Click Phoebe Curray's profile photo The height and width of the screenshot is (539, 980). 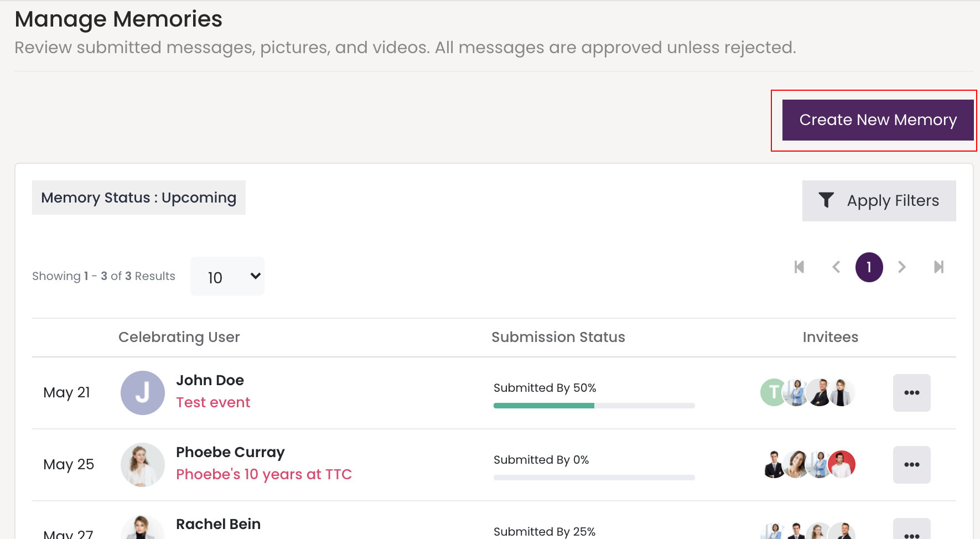tap(143, 465)
